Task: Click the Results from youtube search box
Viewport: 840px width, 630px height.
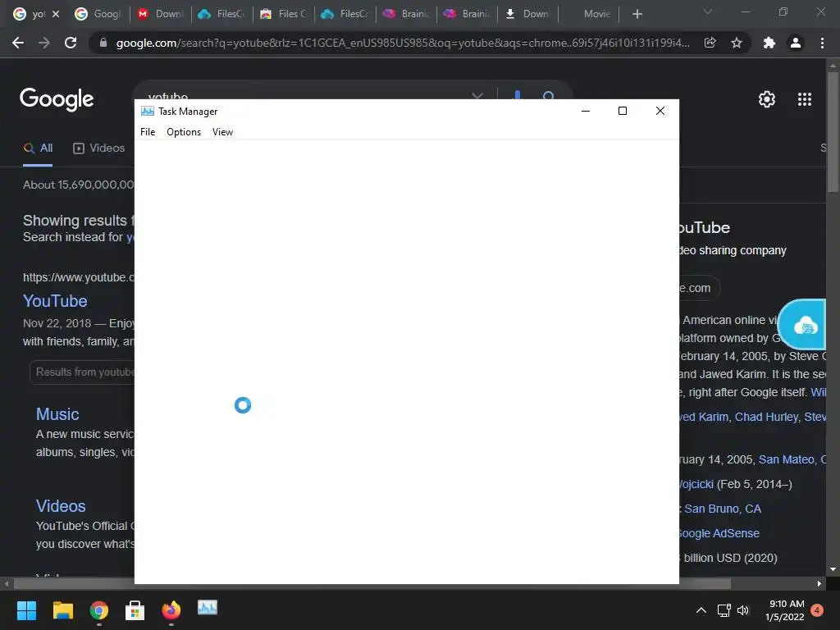Action: point(82,372)
